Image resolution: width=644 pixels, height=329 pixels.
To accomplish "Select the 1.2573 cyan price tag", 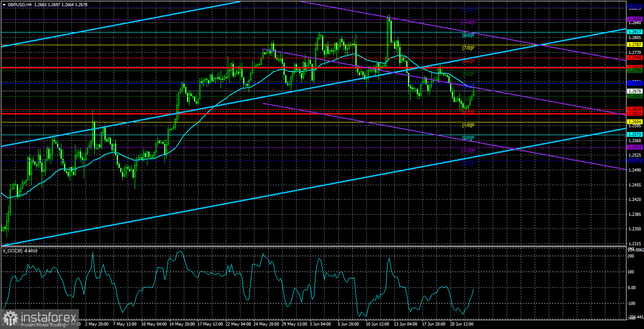I will point(635,134).
